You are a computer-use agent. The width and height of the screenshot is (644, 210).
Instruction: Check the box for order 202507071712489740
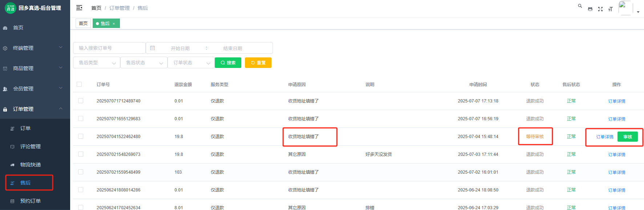[x=81, y=101]
